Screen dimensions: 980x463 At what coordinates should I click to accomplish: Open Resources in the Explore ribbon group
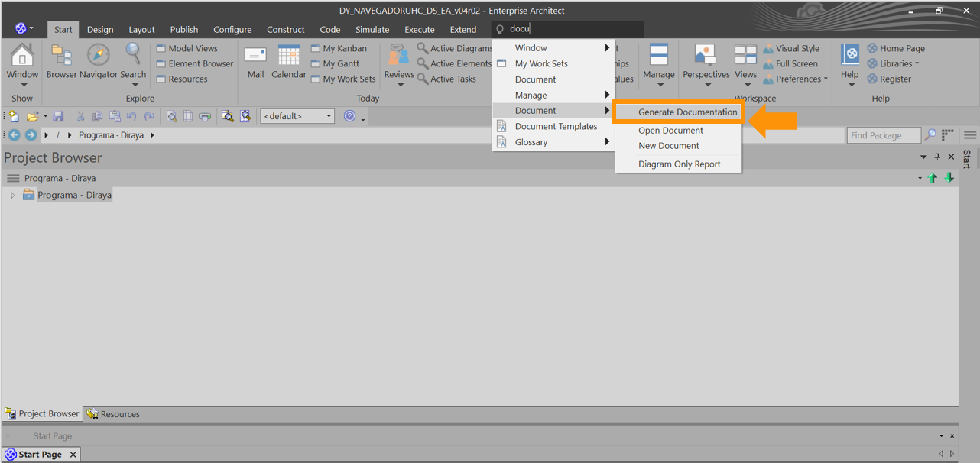[x=182, y=79]
